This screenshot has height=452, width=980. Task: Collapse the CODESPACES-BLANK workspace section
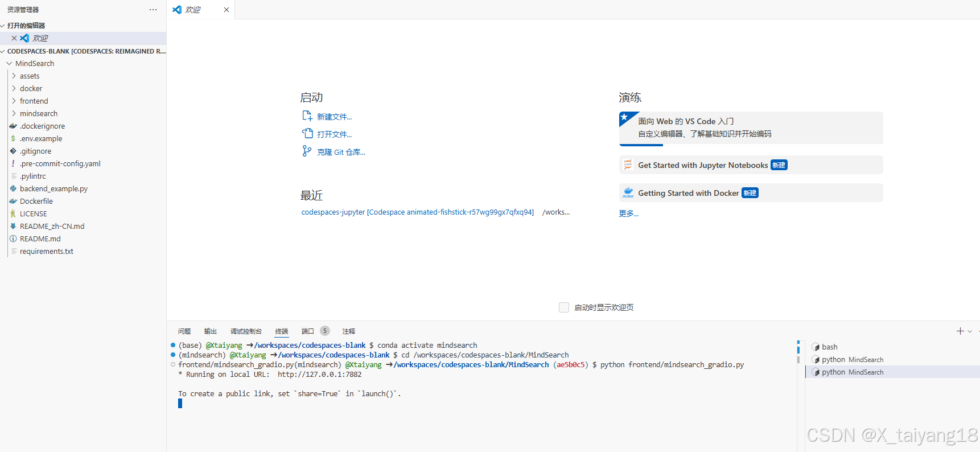pos(83,51)
